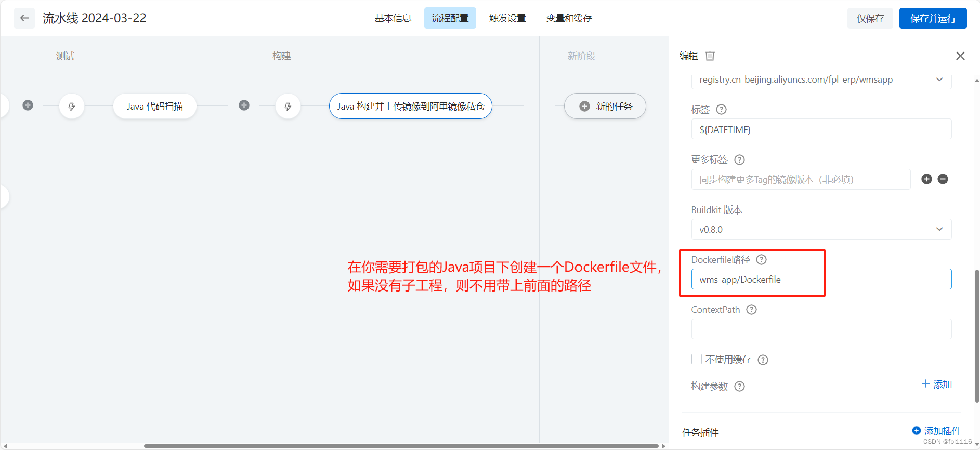Go back using the arrow button
Screen dimensions: 980x450
pyautogui.click(x=24, y=18)
